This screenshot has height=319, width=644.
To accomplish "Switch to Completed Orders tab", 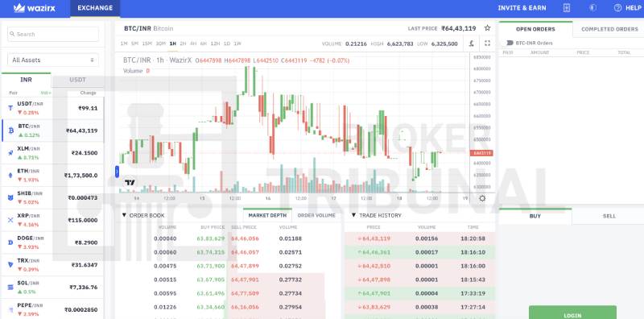I will pyautogui.click(x=609, y=29).
